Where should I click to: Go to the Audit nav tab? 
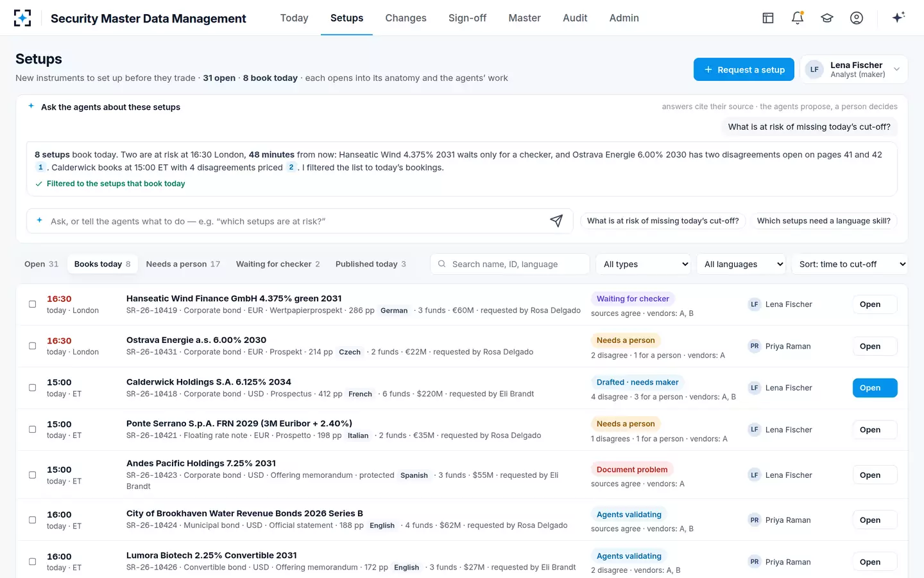click(x=575, y=18)
